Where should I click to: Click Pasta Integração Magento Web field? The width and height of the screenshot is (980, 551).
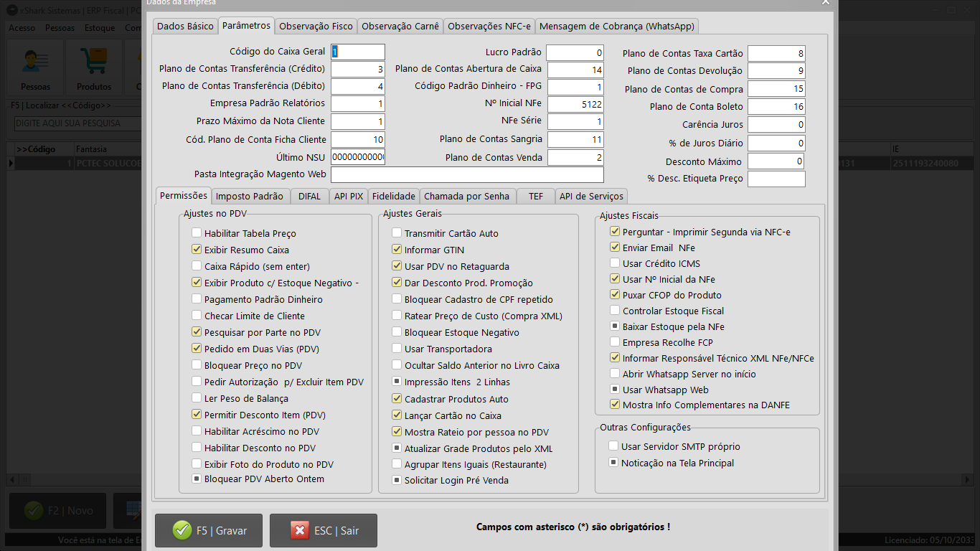pyautogui.click(x=467, y=174)
